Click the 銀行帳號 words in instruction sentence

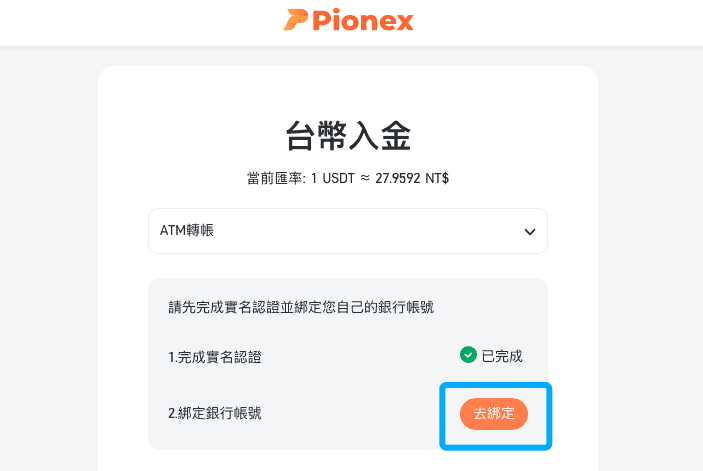(x=406, y=307)
